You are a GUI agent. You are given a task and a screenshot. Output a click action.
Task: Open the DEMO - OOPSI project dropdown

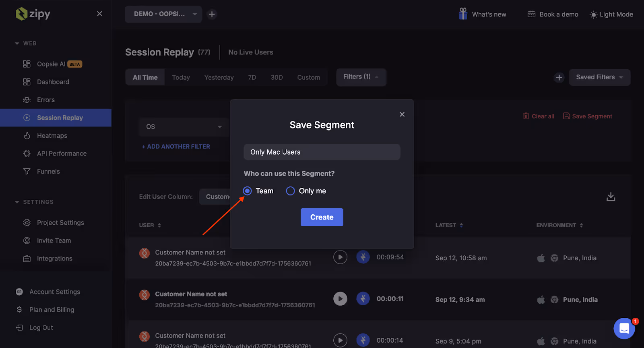[x=163, y=14]
